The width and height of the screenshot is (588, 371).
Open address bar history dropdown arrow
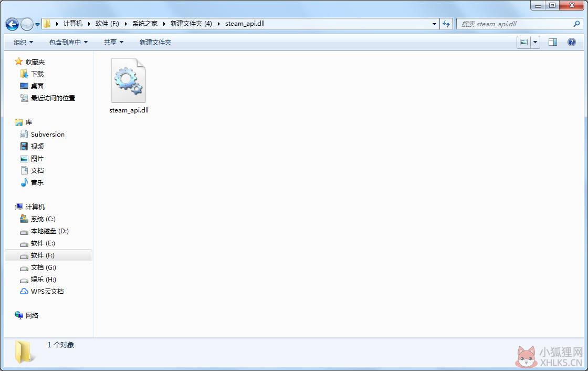coord(434,24)
